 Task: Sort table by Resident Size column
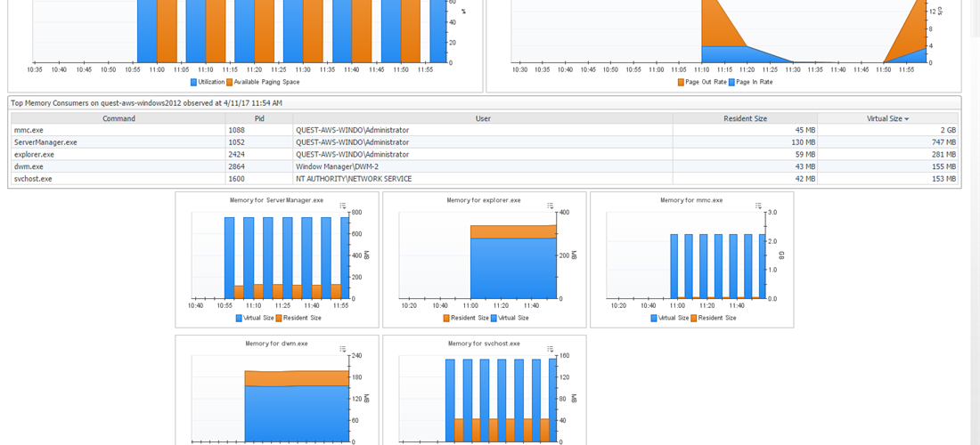pyautogui.click(x=744, y=118)
